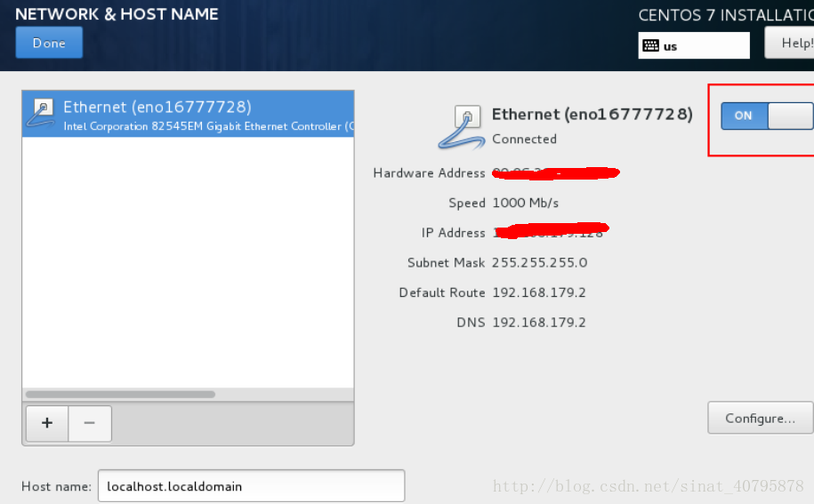Click the Default Route value 192.168.179.2
This screenshot has height=504, width=814.
pos(538,292)
